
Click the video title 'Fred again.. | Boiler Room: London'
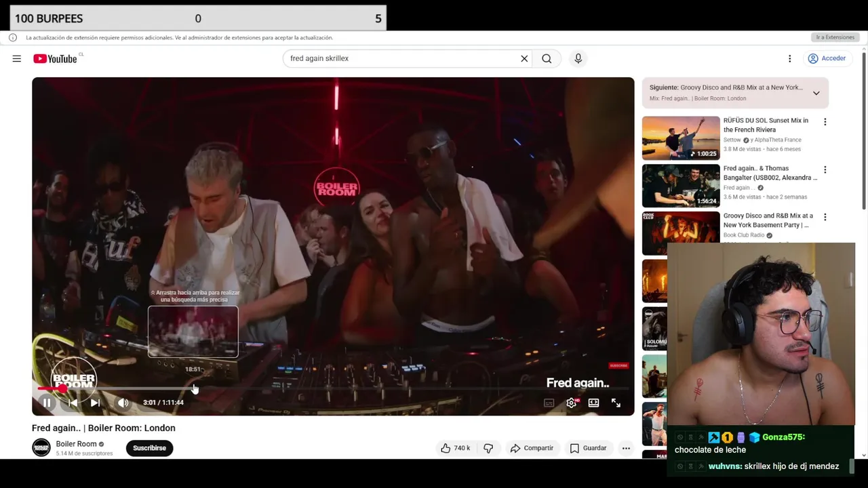click(x=104, y=428)
